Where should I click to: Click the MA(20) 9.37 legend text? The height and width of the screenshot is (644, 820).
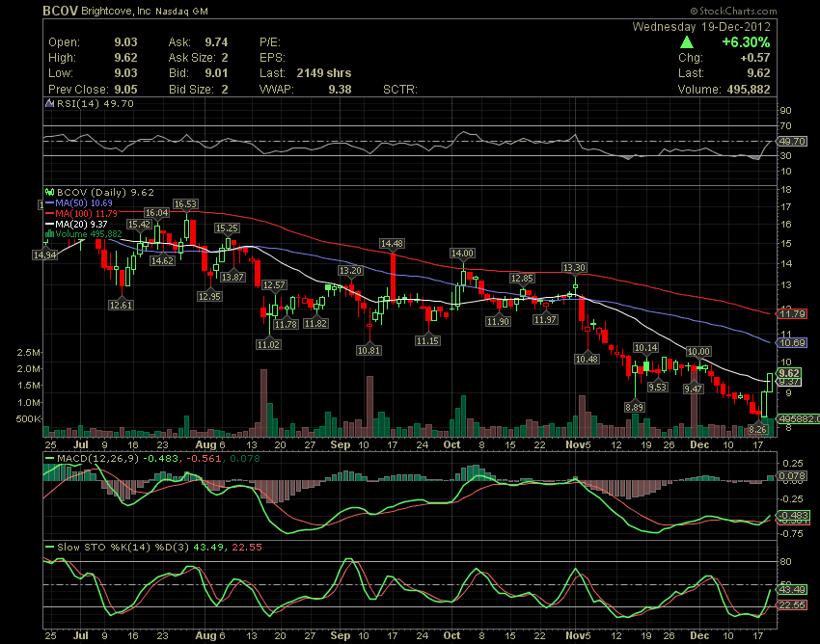coord(81,224)
